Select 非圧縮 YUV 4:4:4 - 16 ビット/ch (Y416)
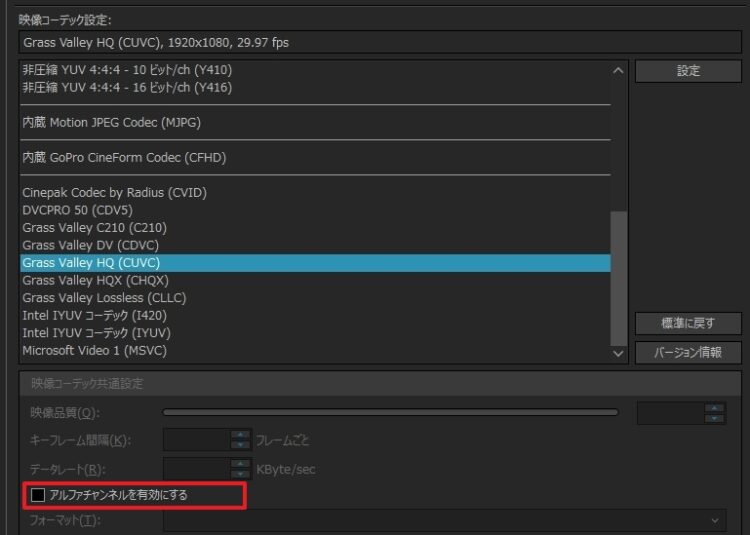Screen dimensions: 750x535 (x=315, y=87)
